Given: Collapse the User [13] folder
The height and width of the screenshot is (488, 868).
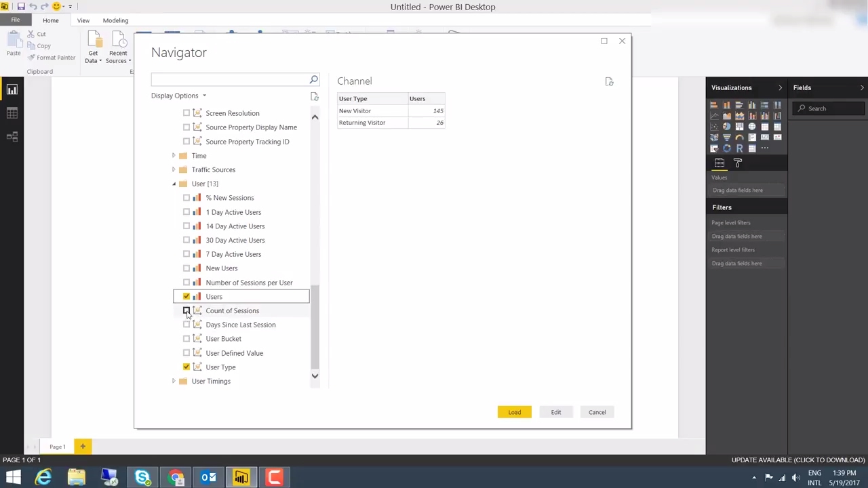Looking at the screenshot, I should coord(174,184).
